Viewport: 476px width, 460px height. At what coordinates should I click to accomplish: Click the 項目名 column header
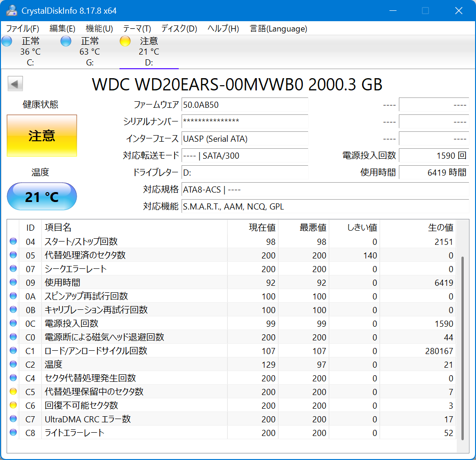pos(58,228)
